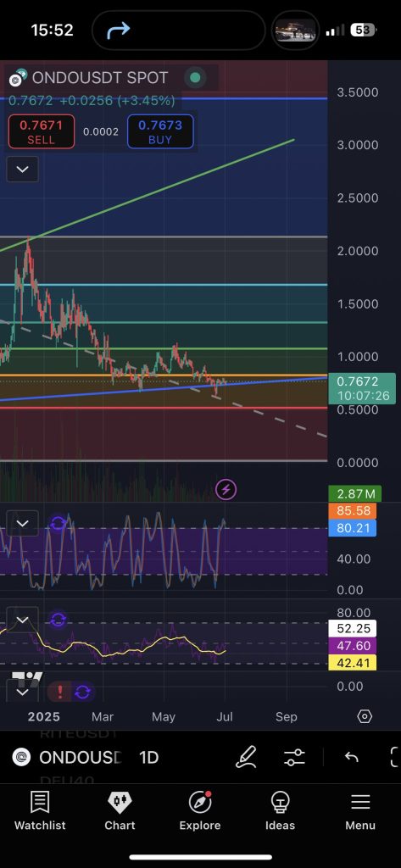Tap the refresh icon in the stochastic pane

(58, 523)
